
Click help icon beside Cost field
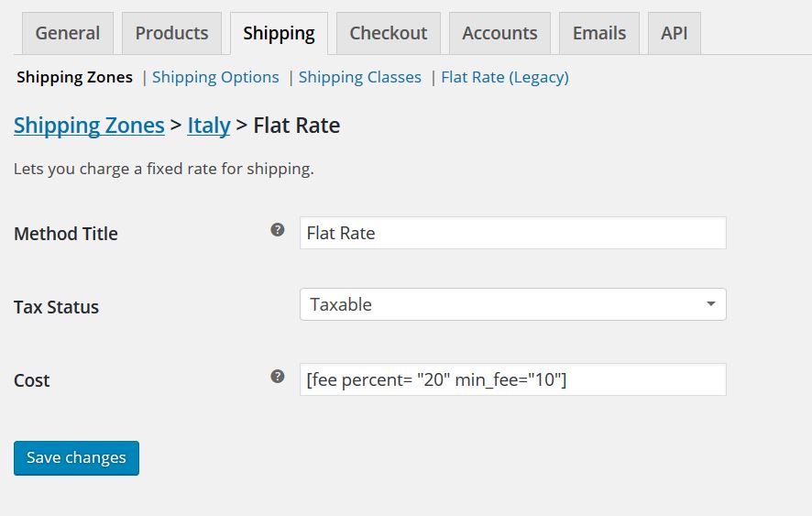coord(278,376)
